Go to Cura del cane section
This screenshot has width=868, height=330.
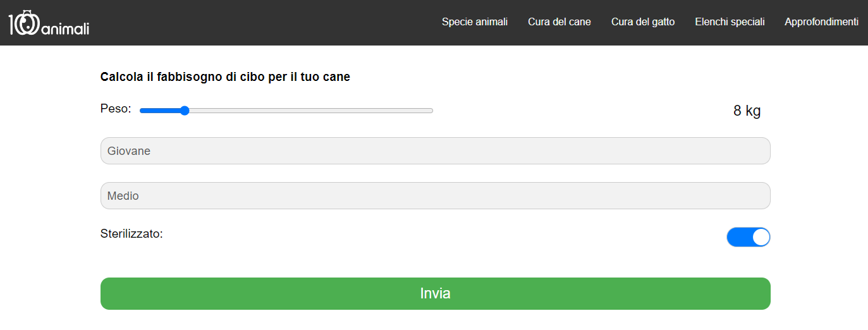coord(559,22)
